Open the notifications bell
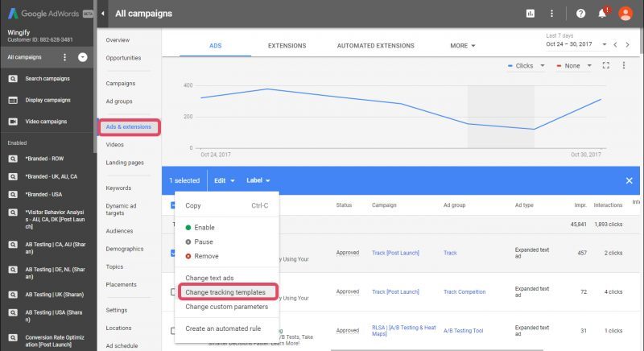644x351 pixels. click(602, 14)
